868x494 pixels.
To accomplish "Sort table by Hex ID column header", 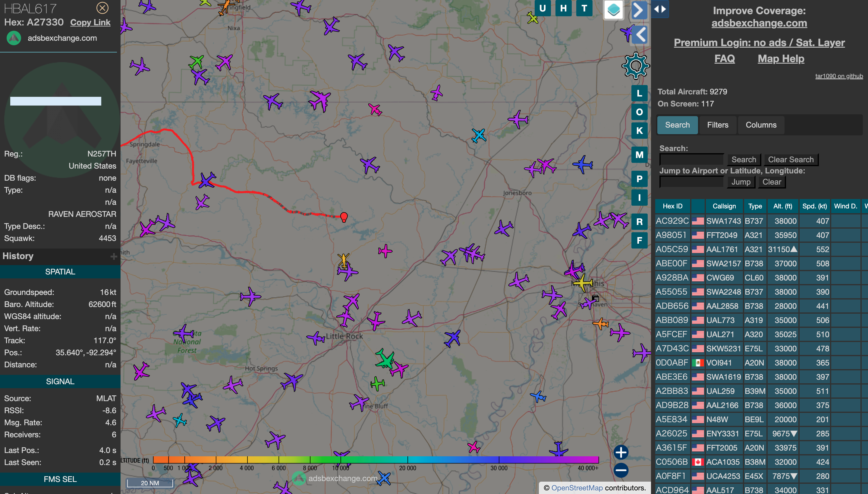I will click(x=672, y=206).
